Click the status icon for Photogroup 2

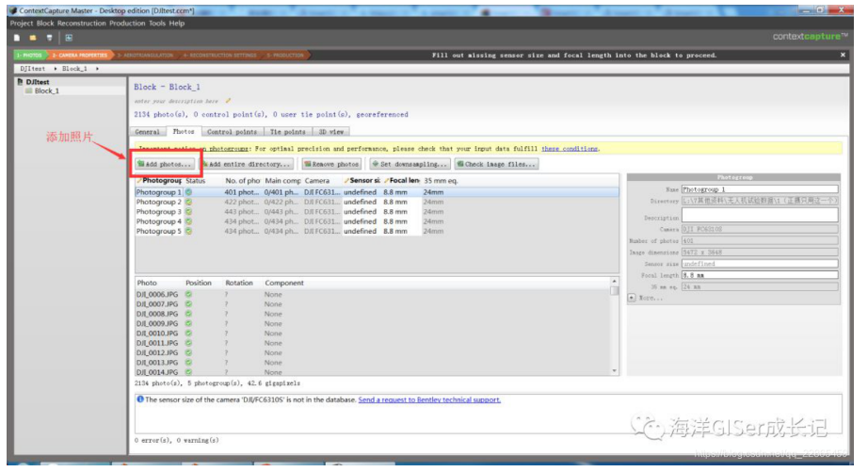click(189, 203)
